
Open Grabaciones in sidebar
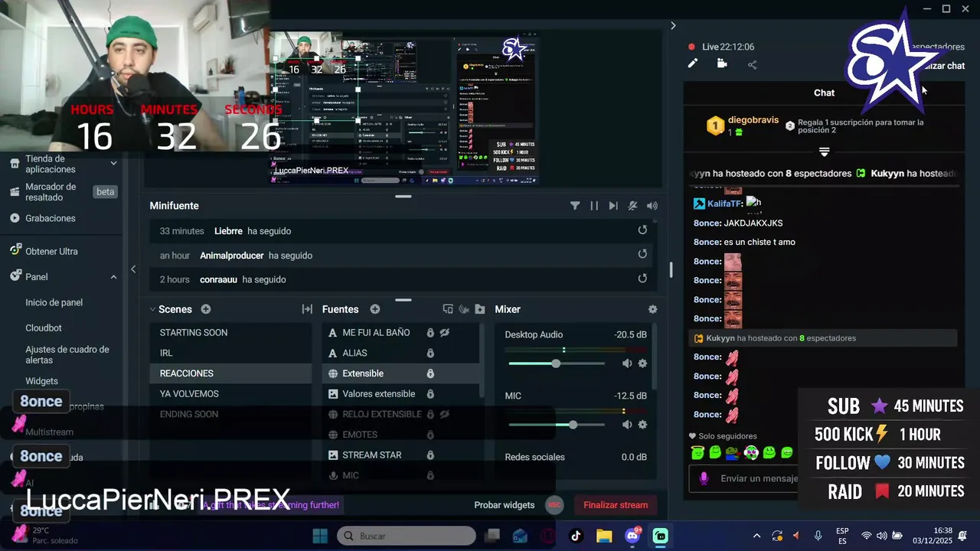pos(51,218)
